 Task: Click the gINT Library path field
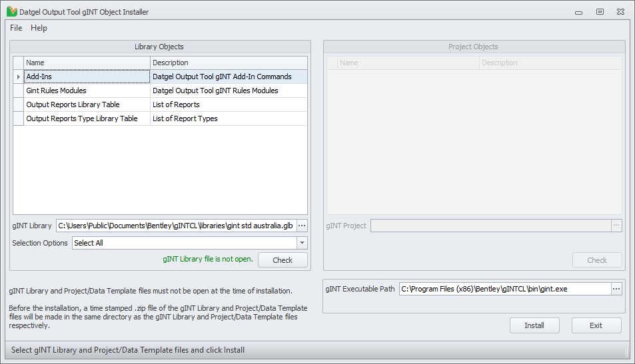click(175, 226)
